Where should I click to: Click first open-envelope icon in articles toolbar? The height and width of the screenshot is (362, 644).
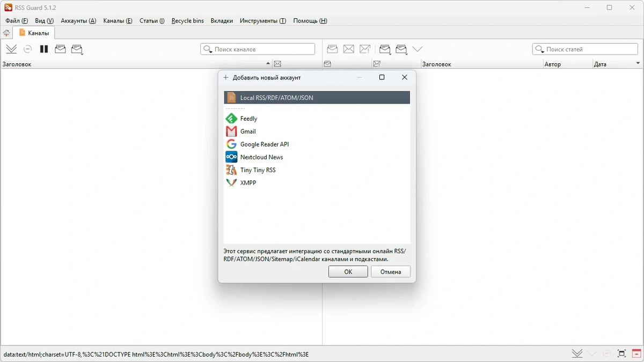[x=332, y=49]
